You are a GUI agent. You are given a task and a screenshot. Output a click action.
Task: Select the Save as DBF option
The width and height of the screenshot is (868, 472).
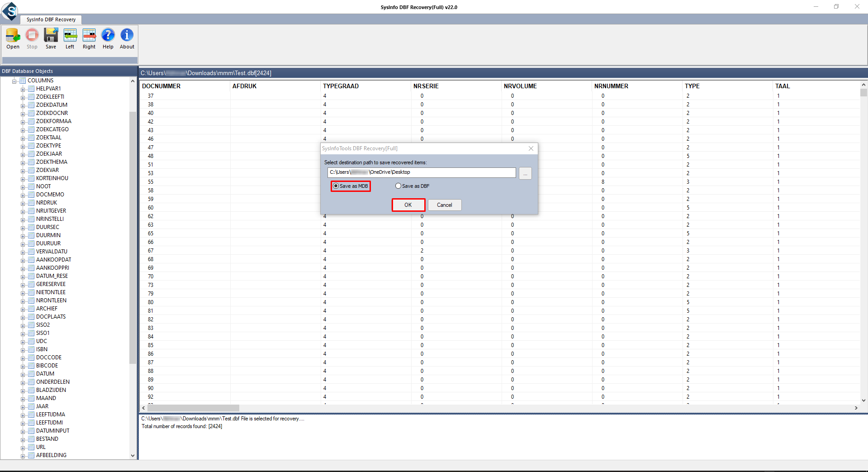[x=398, y=186]
